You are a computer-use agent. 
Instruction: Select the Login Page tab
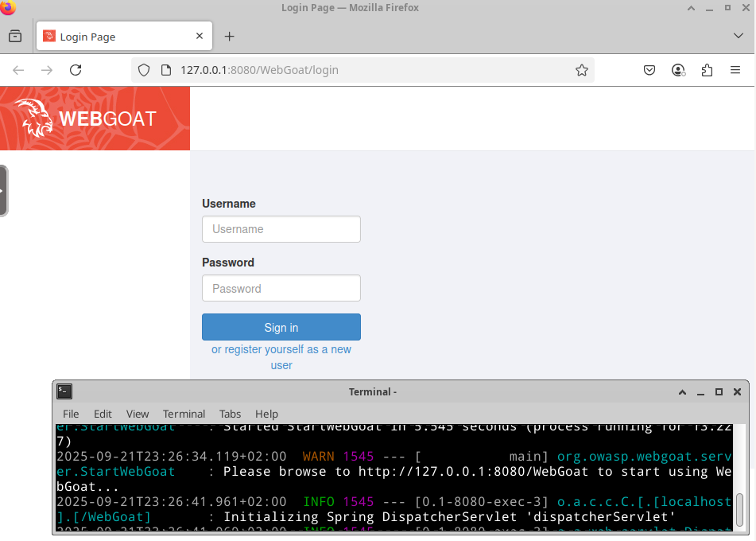pyautogui.click(x=124, y=36)
